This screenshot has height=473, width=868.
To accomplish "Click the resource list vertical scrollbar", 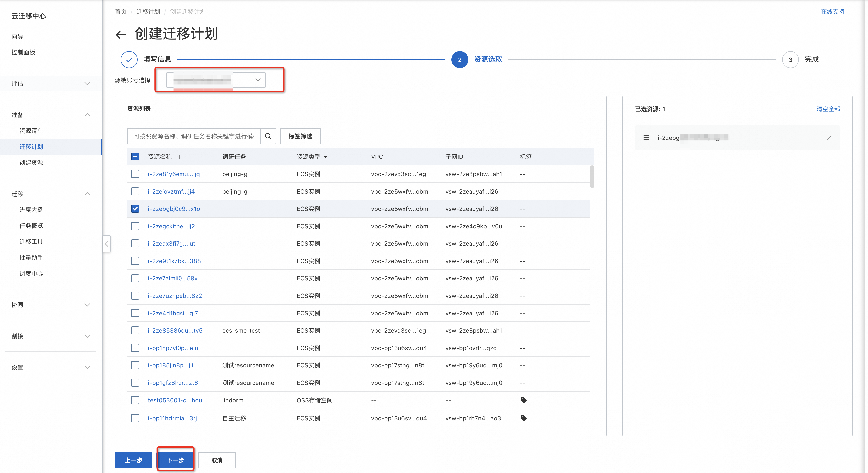I will point(592,177).
